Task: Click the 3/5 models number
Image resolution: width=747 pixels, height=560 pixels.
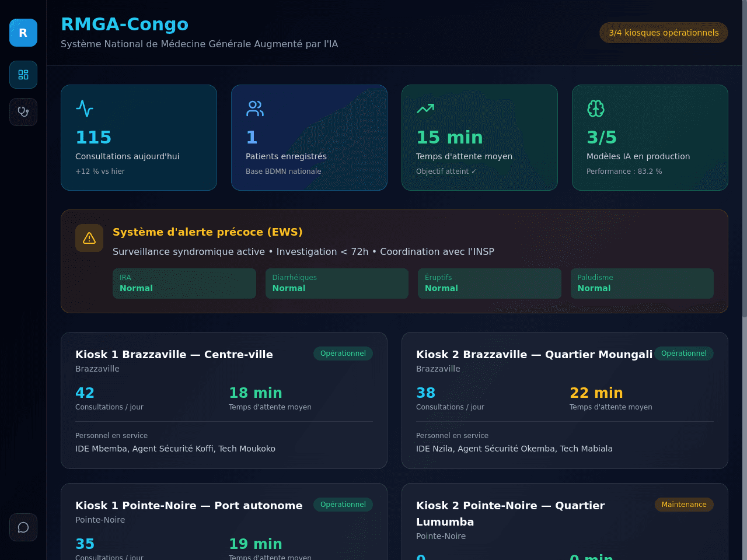Action: click(602, 137)
